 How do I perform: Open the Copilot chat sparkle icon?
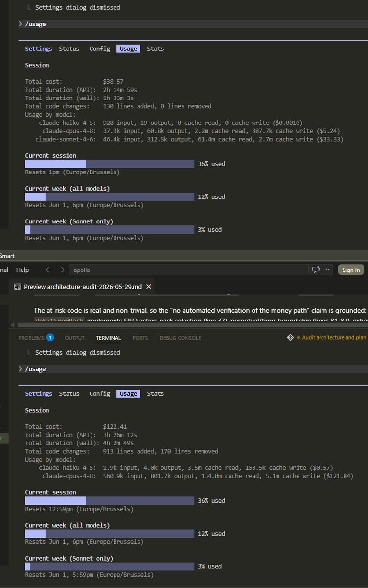316,269
